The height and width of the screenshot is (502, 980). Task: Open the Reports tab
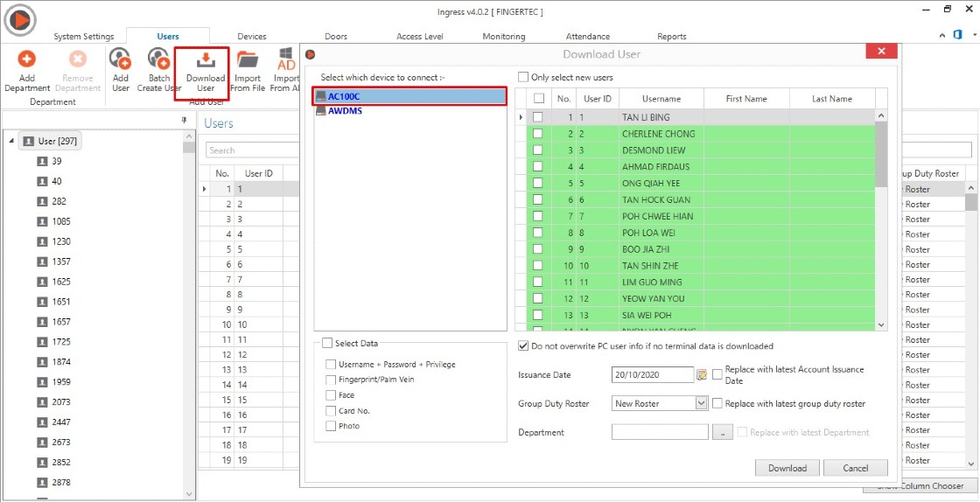[x=672, y=36]
